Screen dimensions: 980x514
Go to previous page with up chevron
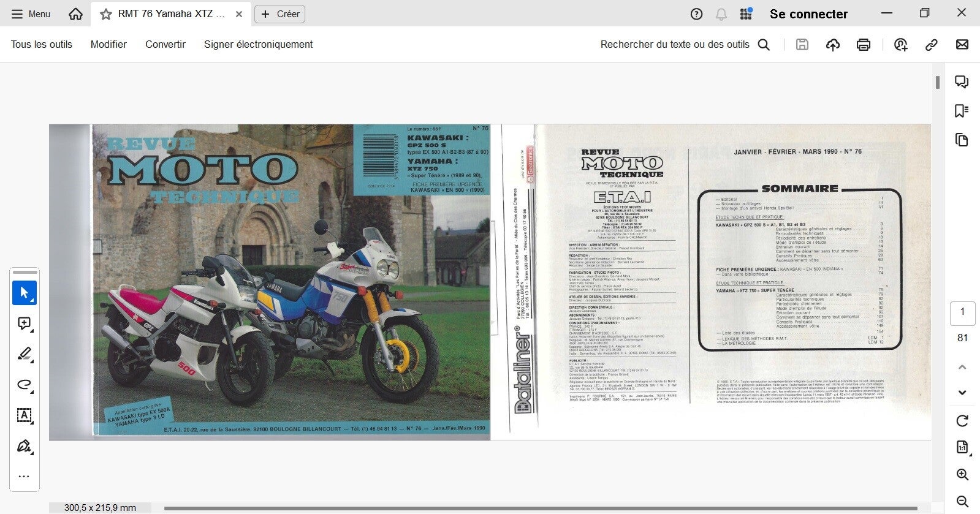pos(962,368)
